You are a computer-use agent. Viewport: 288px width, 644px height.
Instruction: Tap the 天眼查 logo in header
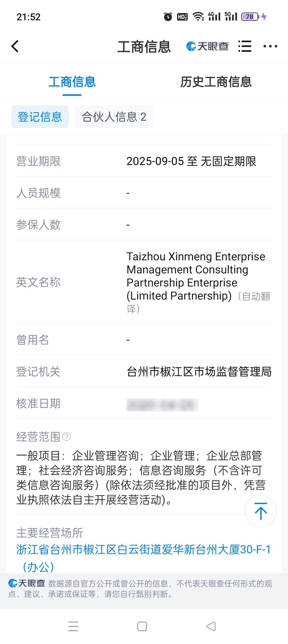tap(207, 46)
